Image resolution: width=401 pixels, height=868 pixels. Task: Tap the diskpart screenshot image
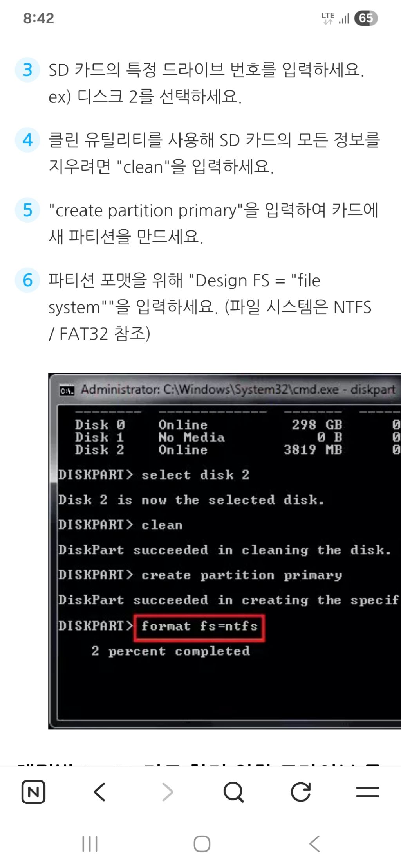point(225,551)
